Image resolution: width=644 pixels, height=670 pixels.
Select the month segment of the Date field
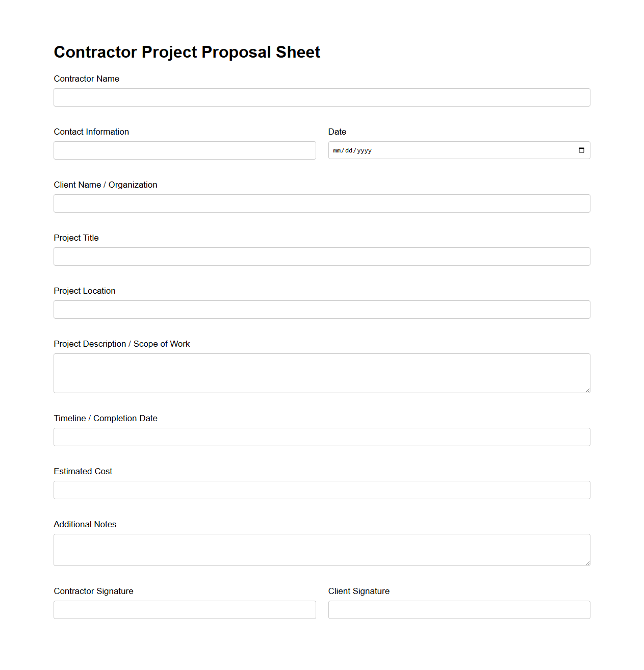pyautogui.click(x=337, y=150)
